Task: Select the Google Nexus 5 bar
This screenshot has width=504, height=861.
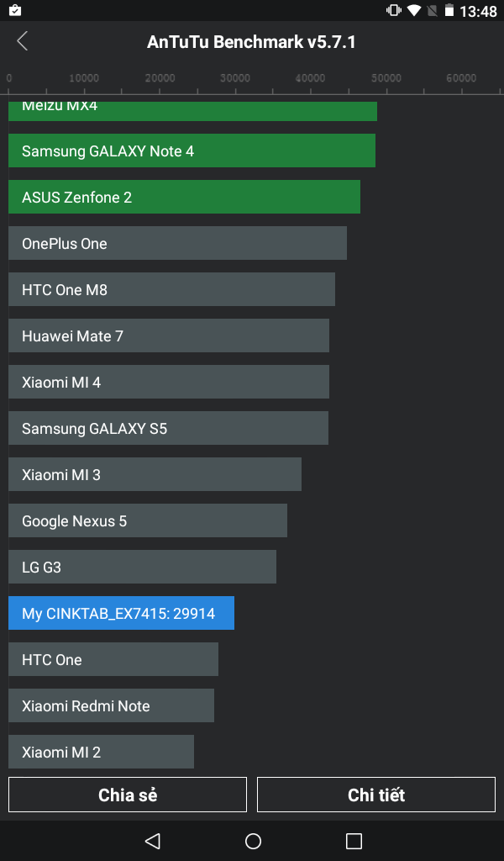Action: pyautogui.click(x=148, y=521)
